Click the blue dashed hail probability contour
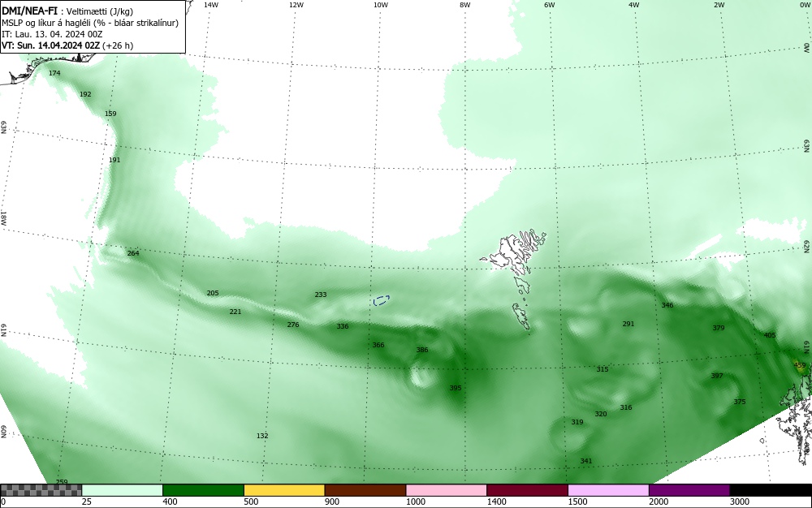This screenshot has width=812, height=508. tap(382, 300)
